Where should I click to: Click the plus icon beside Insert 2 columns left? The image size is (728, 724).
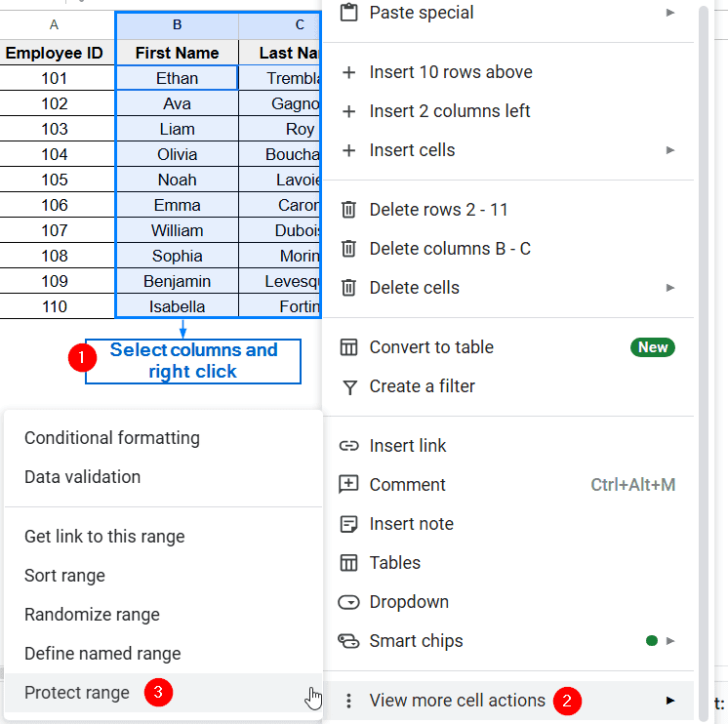pos(348,111)
